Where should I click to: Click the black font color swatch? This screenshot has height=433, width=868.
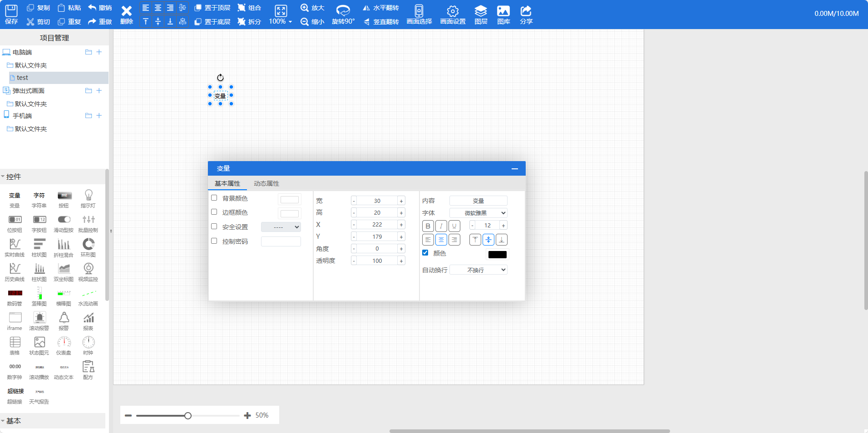(x=497, y=255)
